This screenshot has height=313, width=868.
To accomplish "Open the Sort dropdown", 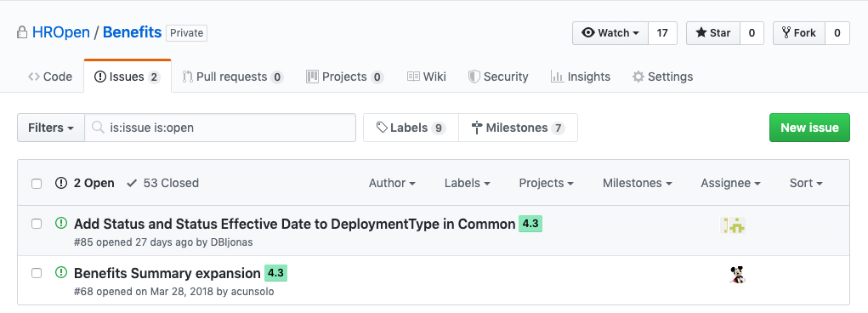I will click(x=807, y=183).
